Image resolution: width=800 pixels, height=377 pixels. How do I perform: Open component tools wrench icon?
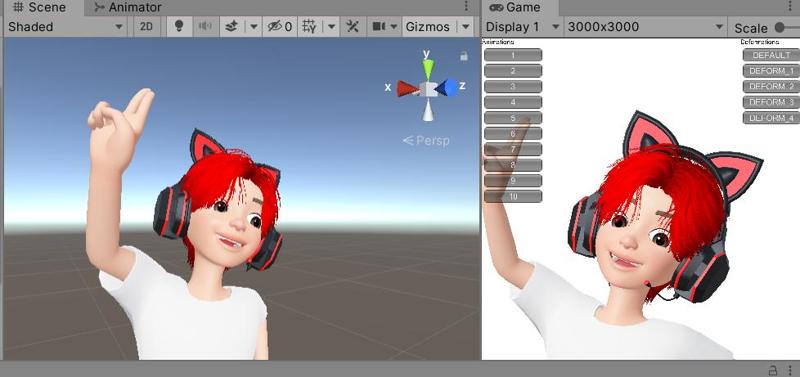click(353, 27)
